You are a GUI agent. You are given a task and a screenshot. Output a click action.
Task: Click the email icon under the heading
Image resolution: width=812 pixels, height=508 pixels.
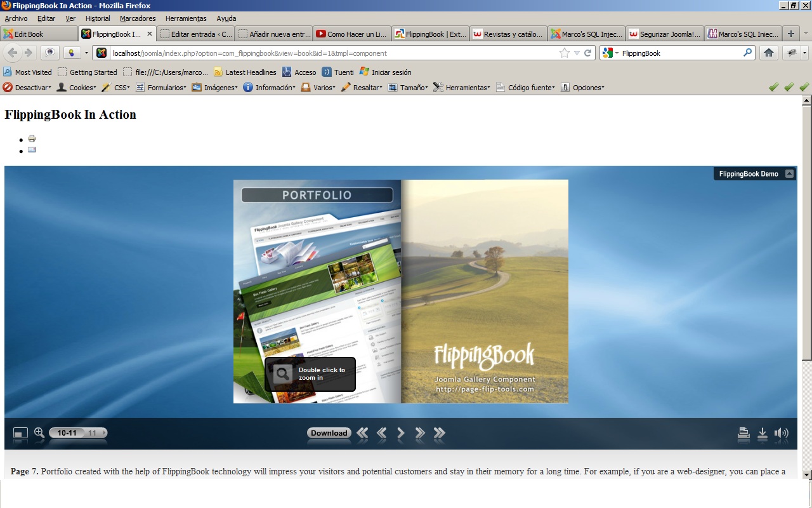coord(32,150)
